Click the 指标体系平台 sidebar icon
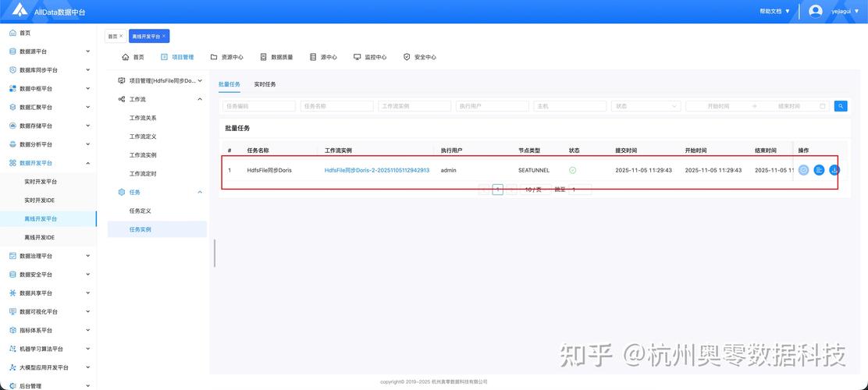This screenshot has width=868, height=390. coord(12,330)
